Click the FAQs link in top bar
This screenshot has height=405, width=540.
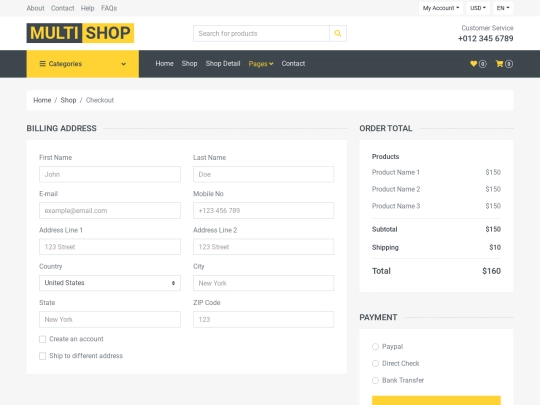click(x=109, y=8)
